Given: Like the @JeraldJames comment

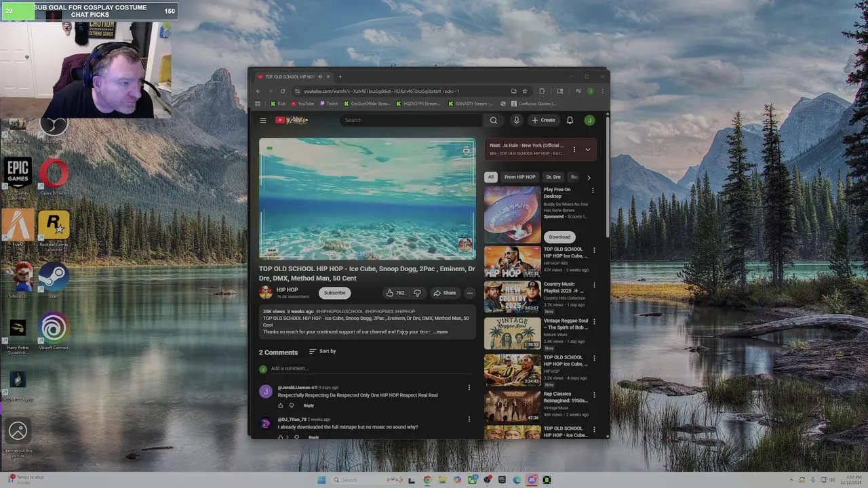Looking at the screenshot, I should click(281, 405).
